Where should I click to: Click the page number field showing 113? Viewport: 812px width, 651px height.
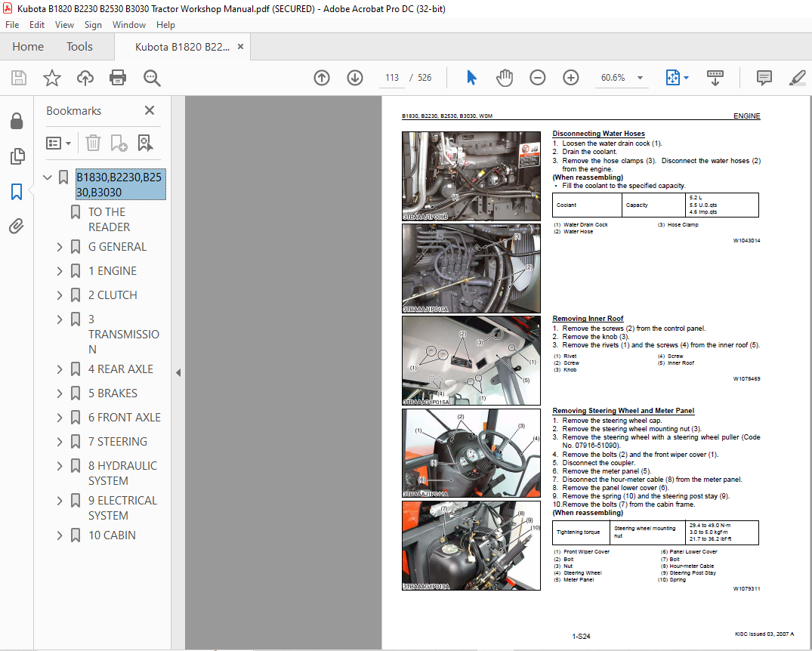(x=392, y=78)
